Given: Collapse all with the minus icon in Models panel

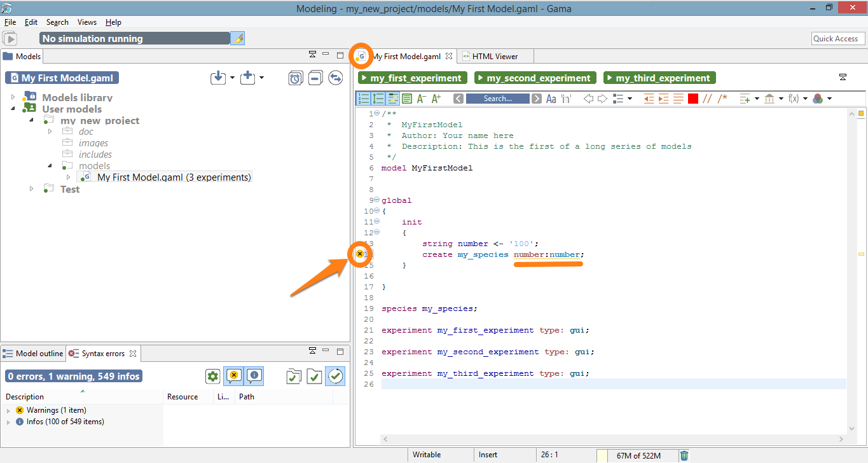Looking at the screenshot, I should (315, 78).
